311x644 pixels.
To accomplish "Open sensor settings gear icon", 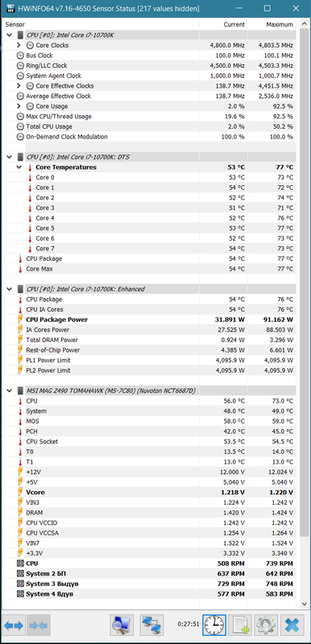I will pos(266,625).
